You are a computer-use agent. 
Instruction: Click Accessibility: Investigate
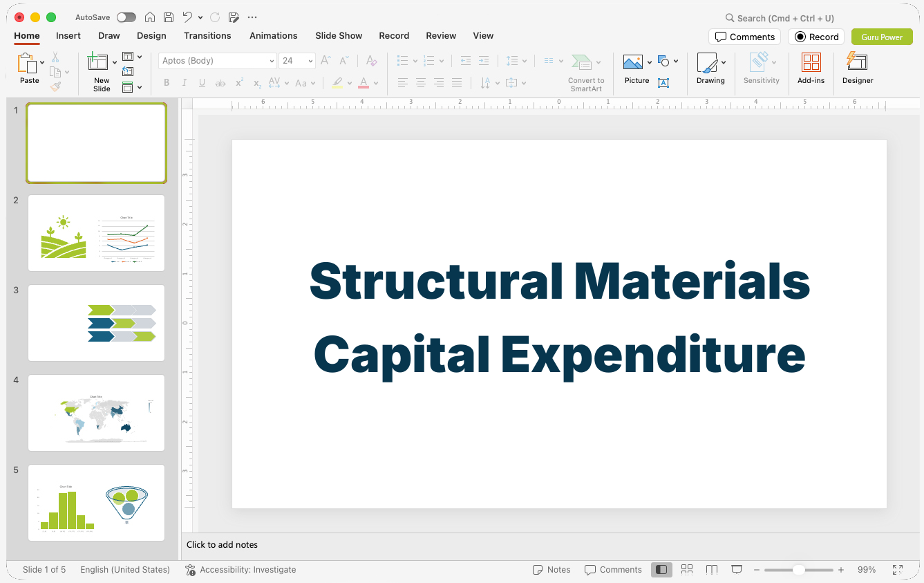(241, 570)
